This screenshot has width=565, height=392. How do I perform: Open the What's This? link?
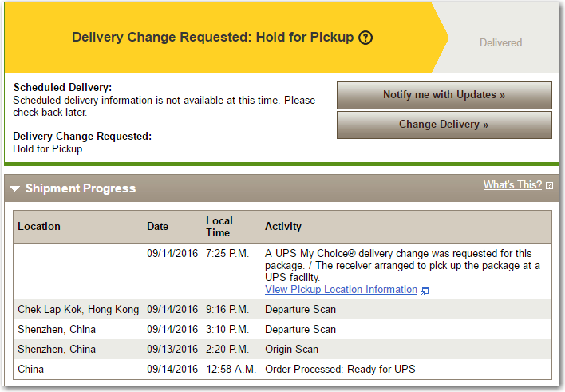tap(512, 184)
